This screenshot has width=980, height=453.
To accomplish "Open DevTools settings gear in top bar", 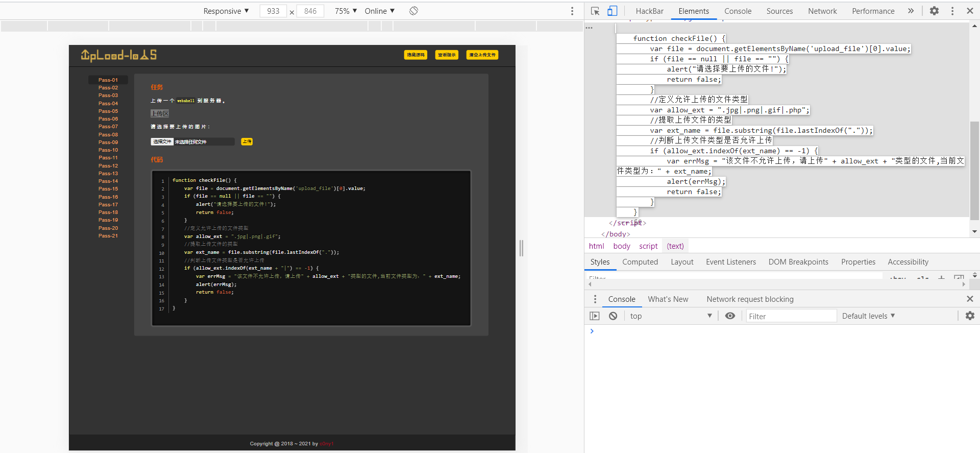I will pyautogui.click(x=934, y=11).
